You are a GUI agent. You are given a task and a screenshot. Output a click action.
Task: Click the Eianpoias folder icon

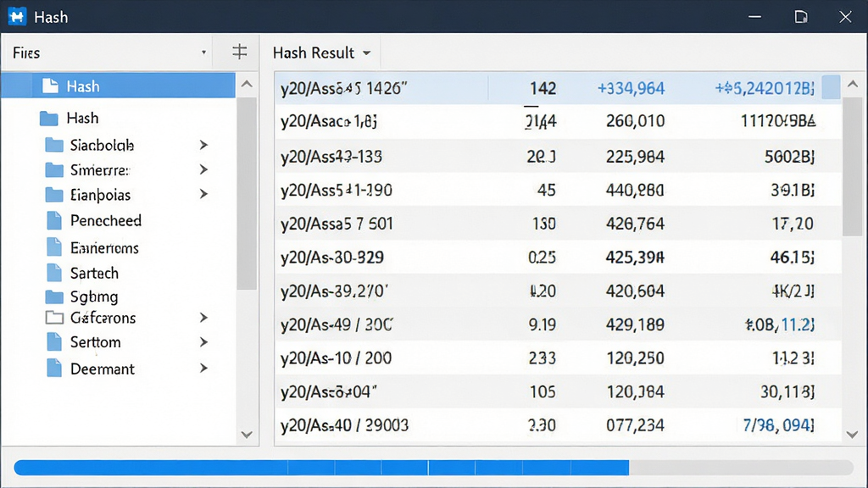53,194
